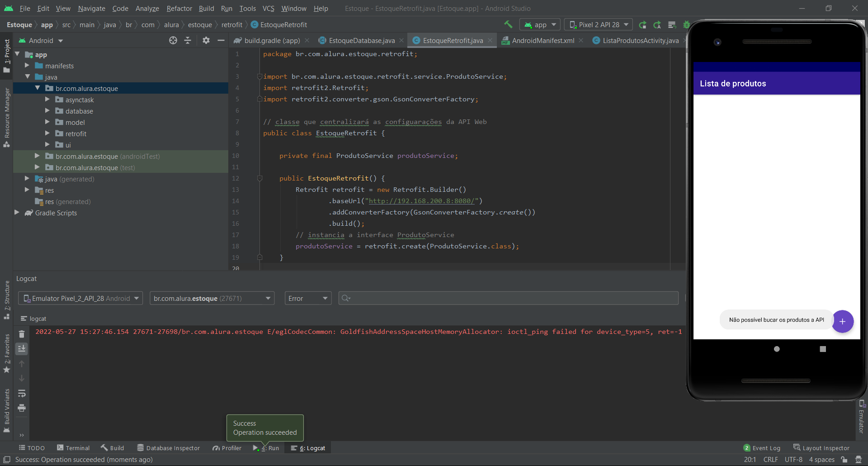The height and width of the screenshot is (466, 868).
Task: Click the estoque breadcrumb in navigation bar
Action: coord(200,25)
